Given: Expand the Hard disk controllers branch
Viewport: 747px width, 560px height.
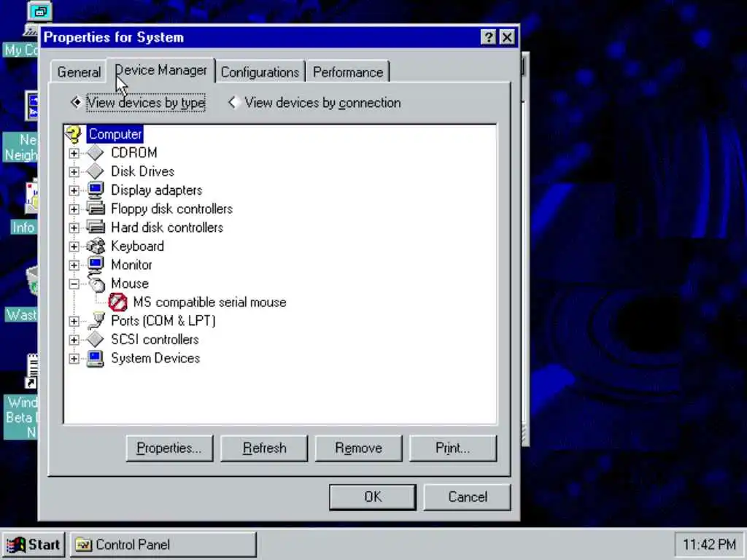Looking at the screenshot, I should 74,227.
